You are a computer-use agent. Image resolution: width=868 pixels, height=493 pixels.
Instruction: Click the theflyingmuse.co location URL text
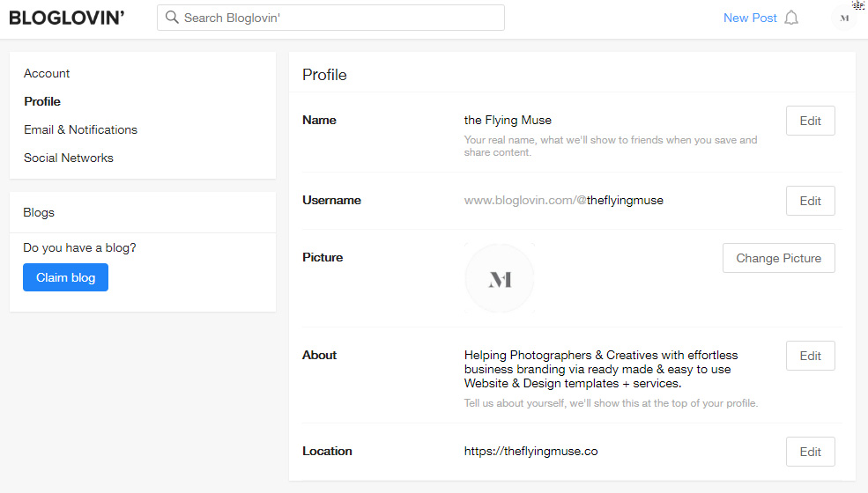point(530,451)
